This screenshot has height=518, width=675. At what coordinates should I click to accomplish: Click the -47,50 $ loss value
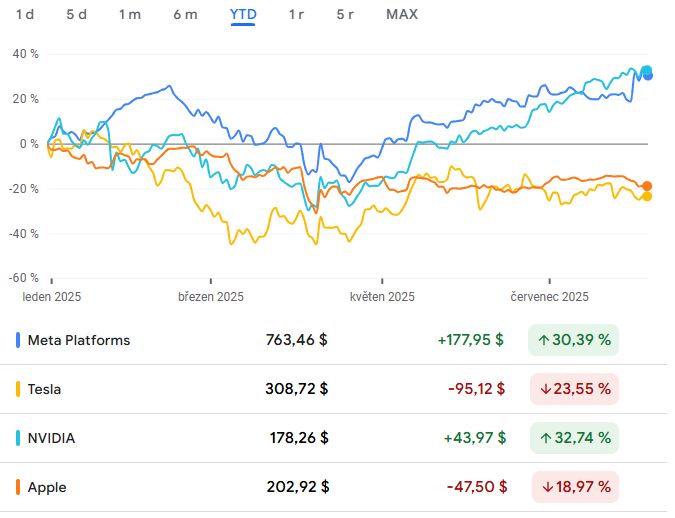(477, 487)
